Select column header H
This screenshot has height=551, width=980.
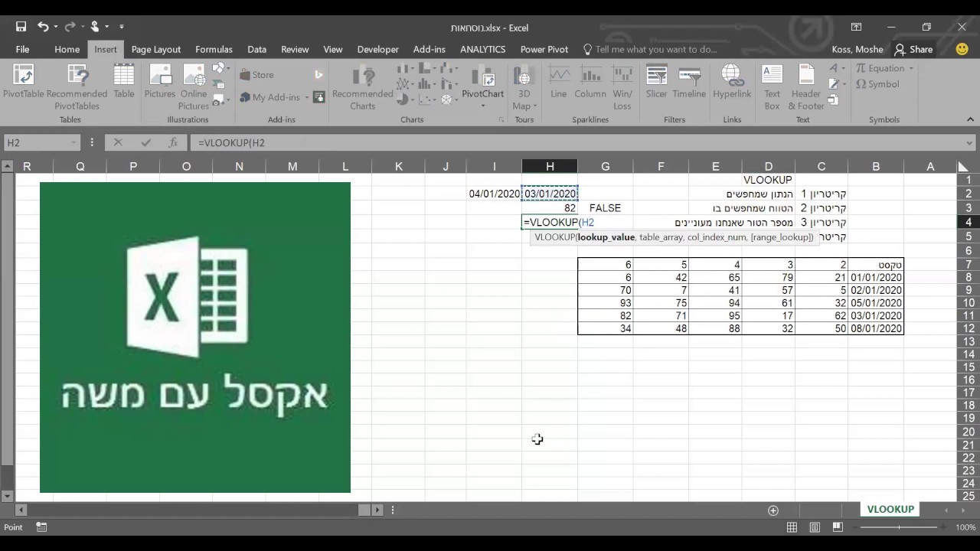tap(550, 166)
